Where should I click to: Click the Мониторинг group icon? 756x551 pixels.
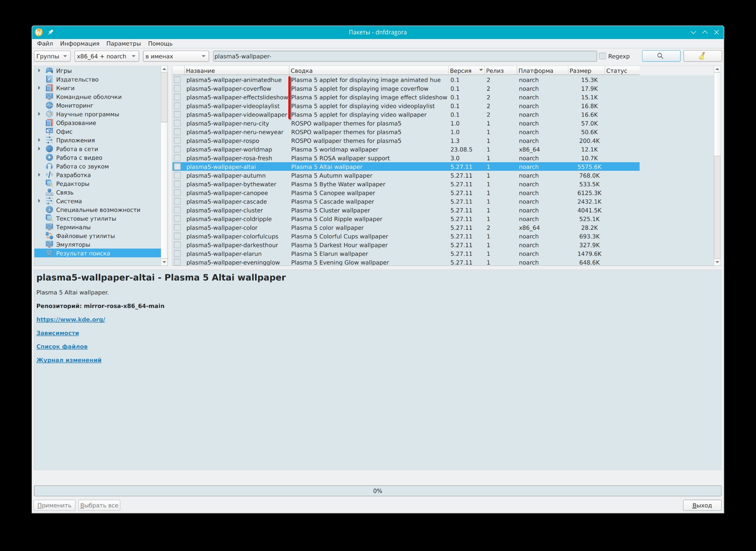point(49,105)
